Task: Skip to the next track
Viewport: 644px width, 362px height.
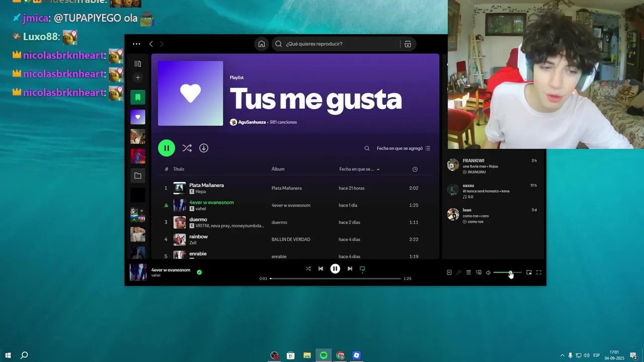Action: coord(350,268)
